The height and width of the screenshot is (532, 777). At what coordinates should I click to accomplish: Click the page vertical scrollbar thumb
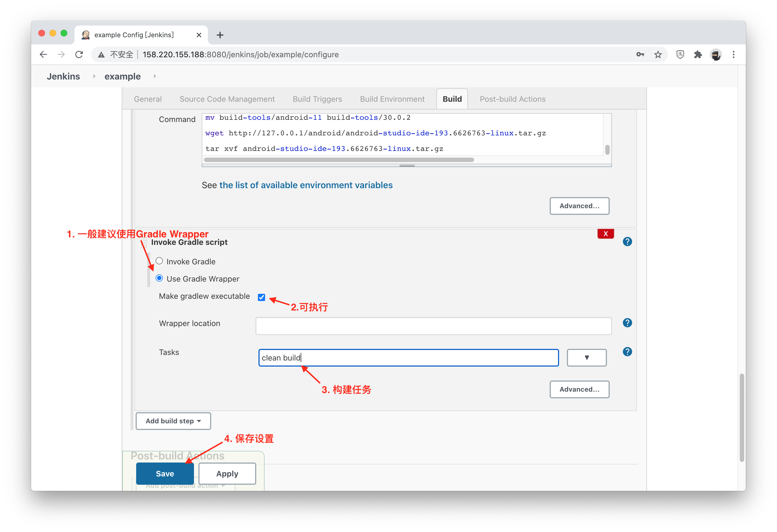pyautogui.click(x=742, y=418)
